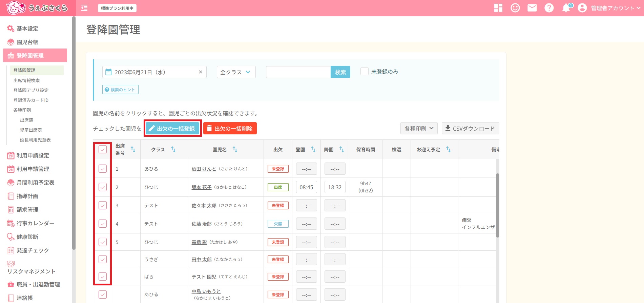The width and height of the screenshot is (644, 303).
Task: Uncheck the checkbox for 坂本 花子
Action: pos(103,187)
